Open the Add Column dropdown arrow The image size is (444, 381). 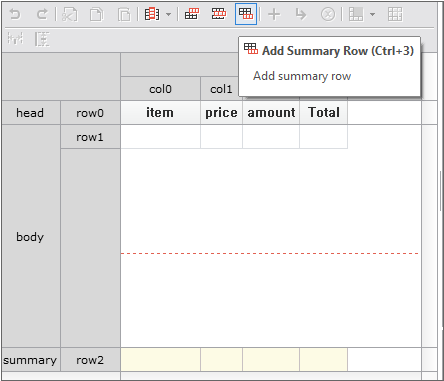[x=168, y=14]
